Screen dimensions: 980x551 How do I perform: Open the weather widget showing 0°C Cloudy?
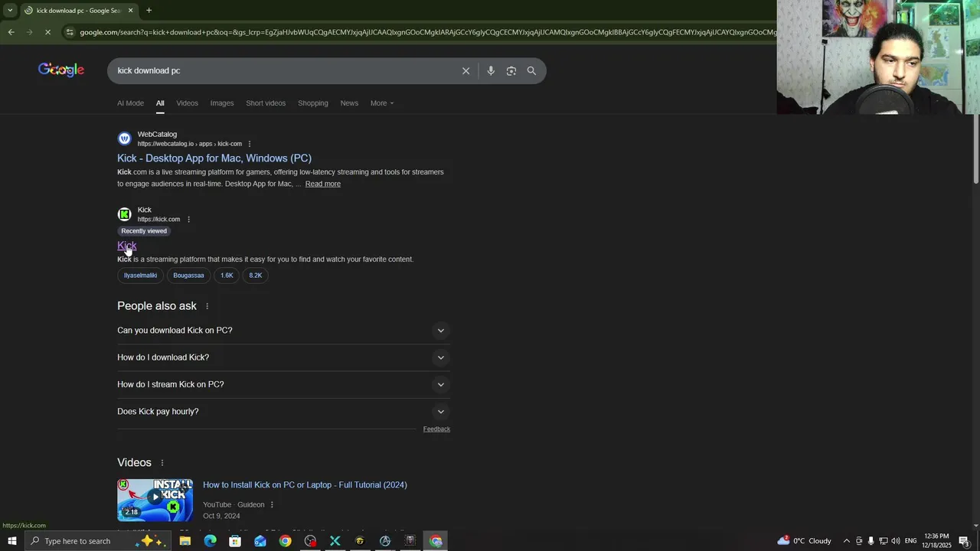point(805,541)
